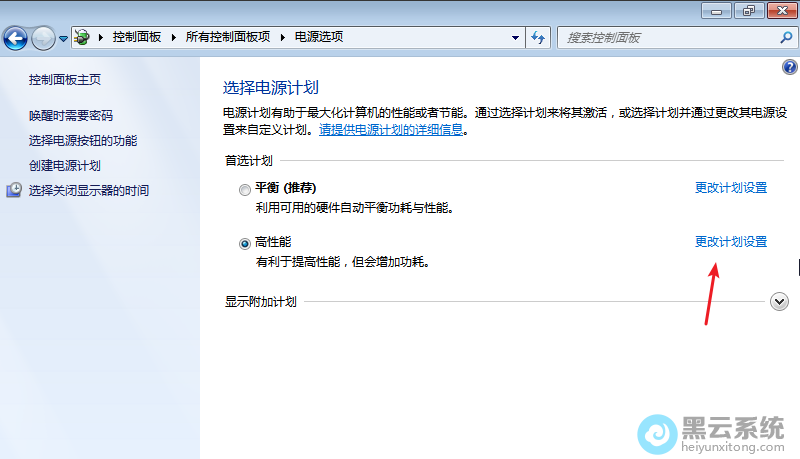Go to 所有控制面板项 breadcrumb
Viewport: 800px width, 459px height.
coord(228,37)
